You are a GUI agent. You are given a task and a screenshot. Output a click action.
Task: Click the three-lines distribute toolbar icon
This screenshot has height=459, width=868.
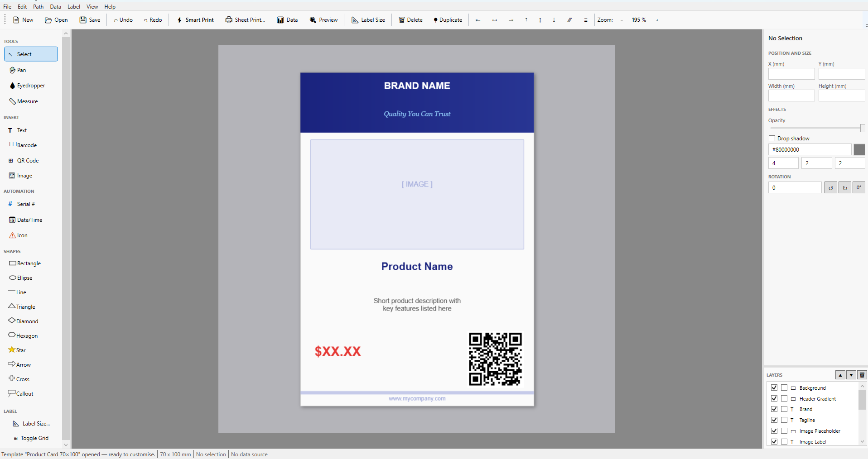(x=586, y=20)
